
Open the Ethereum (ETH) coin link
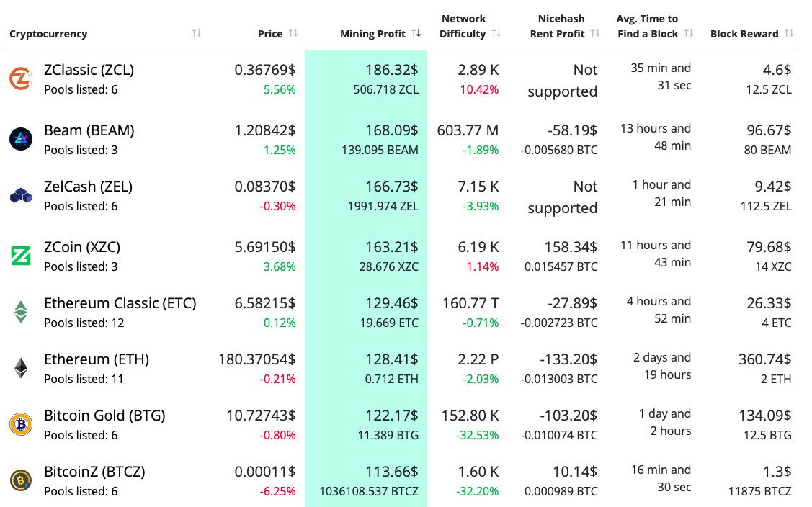pos(97,359)
